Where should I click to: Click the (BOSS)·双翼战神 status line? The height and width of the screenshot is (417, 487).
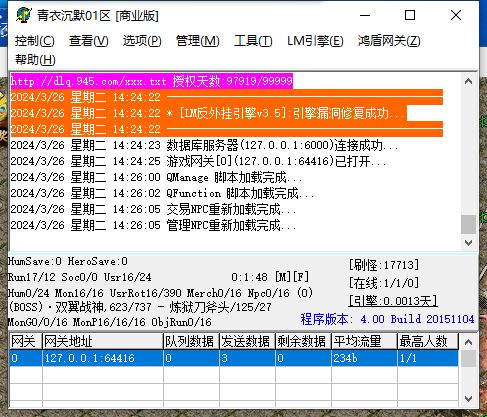(x=140, y=307)
